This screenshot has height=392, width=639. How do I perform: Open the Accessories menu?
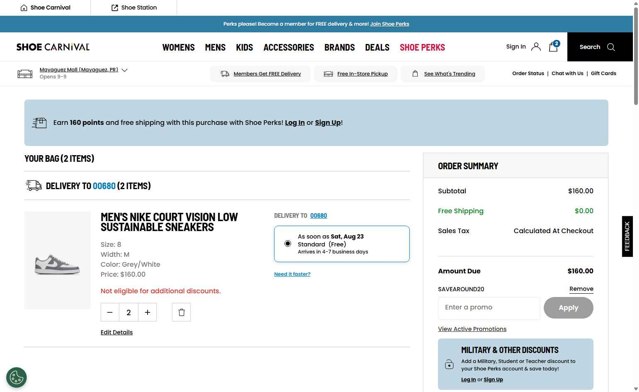[x=289, y=47]
